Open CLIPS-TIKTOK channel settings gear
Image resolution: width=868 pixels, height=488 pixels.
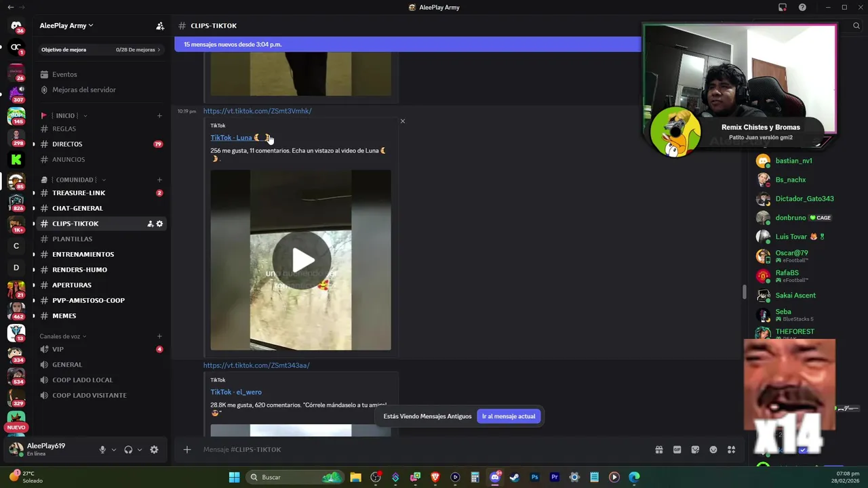pyautogui.click(x=160, y=224)
